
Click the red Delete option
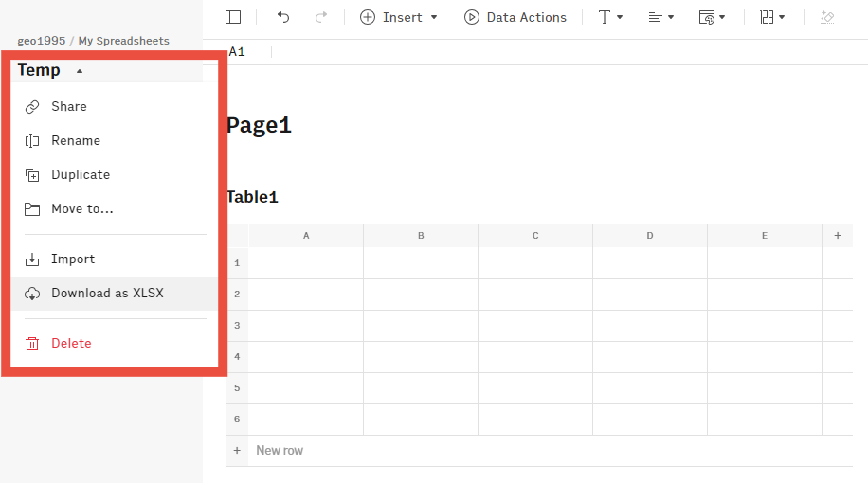[71, 344]
